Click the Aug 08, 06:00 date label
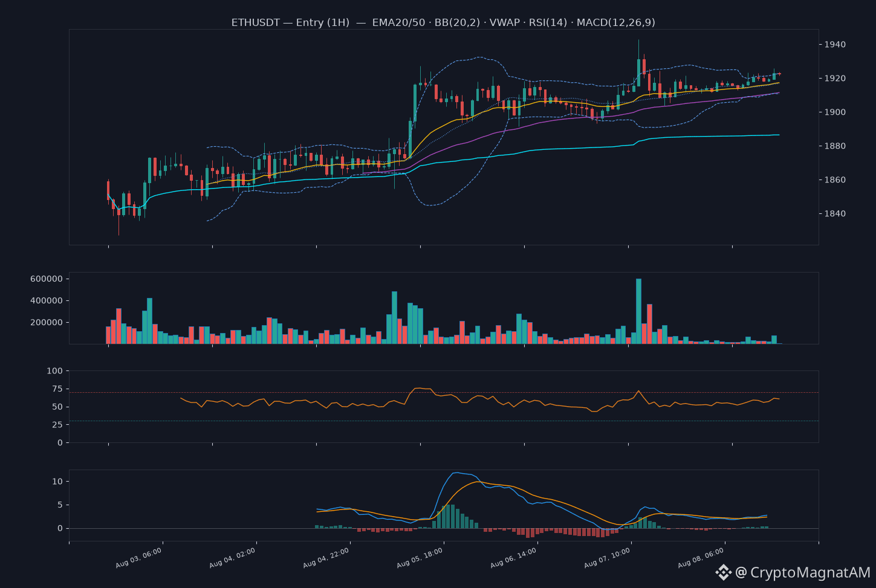The width and height of the screenshot is (876, 588). pos(701,558)
